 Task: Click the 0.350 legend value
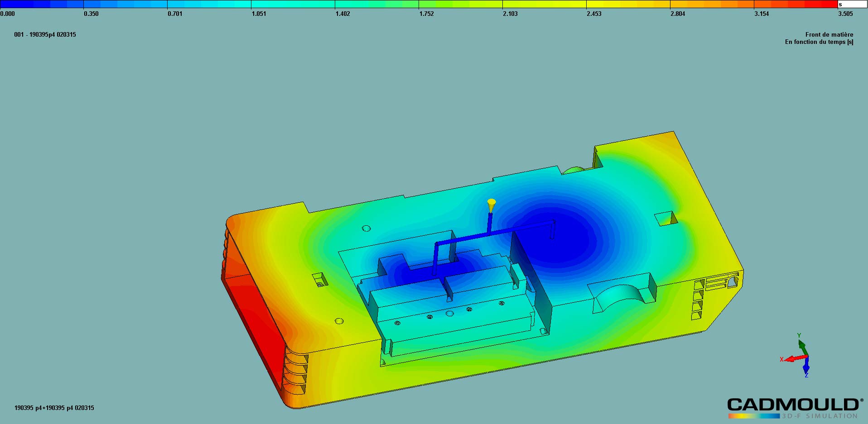pos(91,14)
